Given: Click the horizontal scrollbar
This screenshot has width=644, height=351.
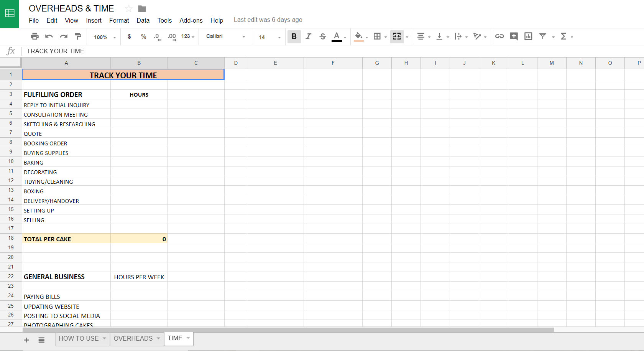Looking at the screenshot, I should tap(288, 330).
